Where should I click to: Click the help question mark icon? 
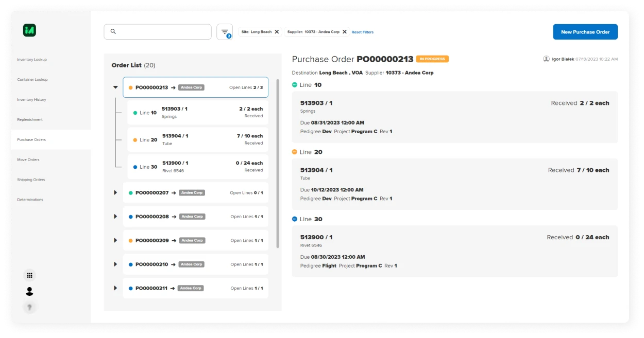(29, 307)
